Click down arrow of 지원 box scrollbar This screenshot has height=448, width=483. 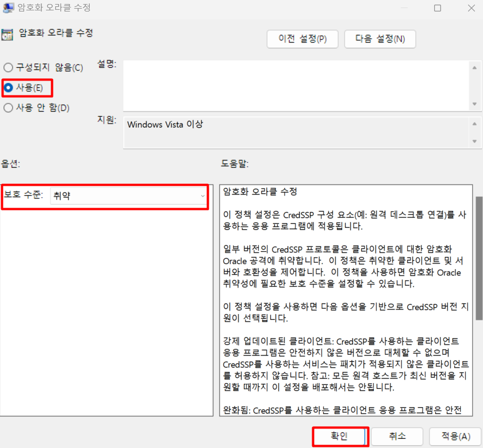[x=475, y=141]
